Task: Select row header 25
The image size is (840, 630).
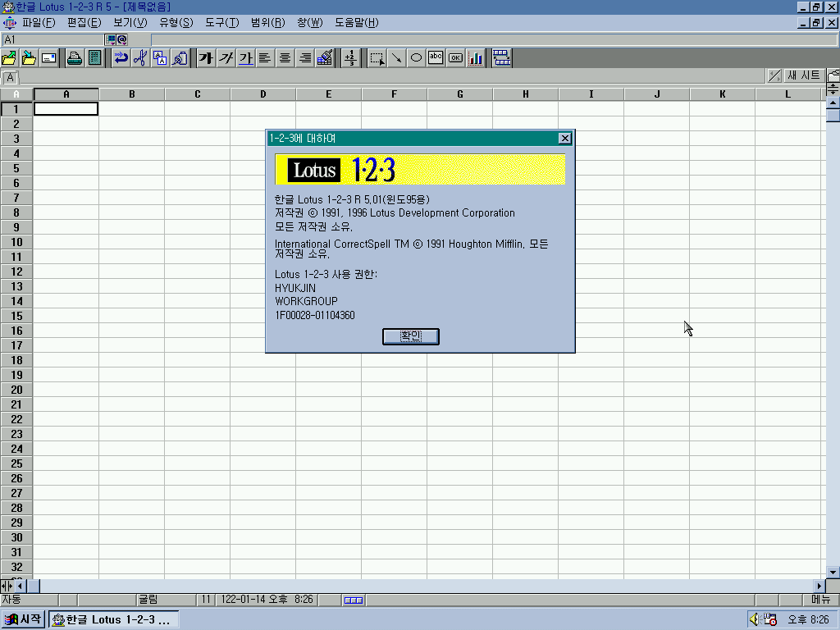Action: coord(16,463)
